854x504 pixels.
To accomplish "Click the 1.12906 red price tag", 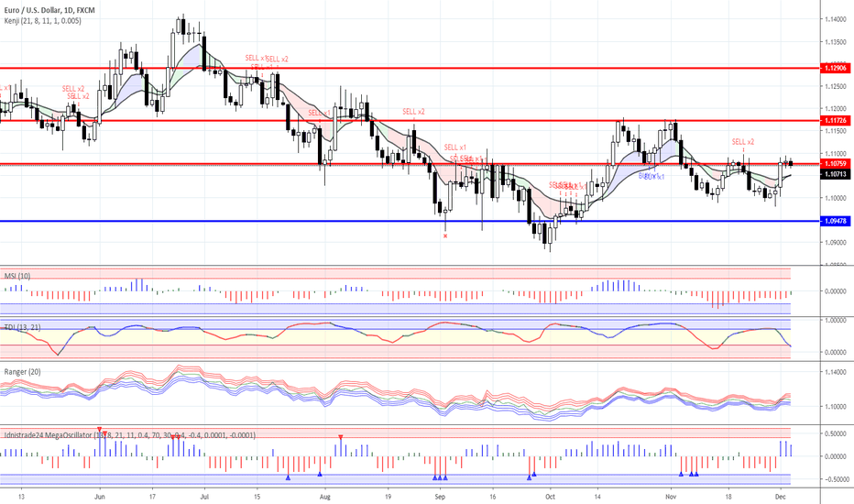I will pos(835,69).
